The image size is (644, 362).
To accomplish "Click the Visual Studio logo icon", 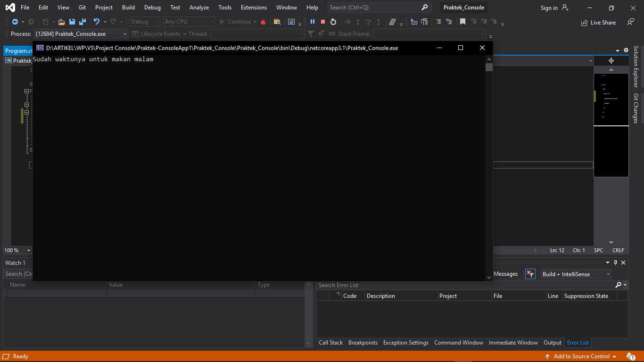I will [x=10, y=8].
